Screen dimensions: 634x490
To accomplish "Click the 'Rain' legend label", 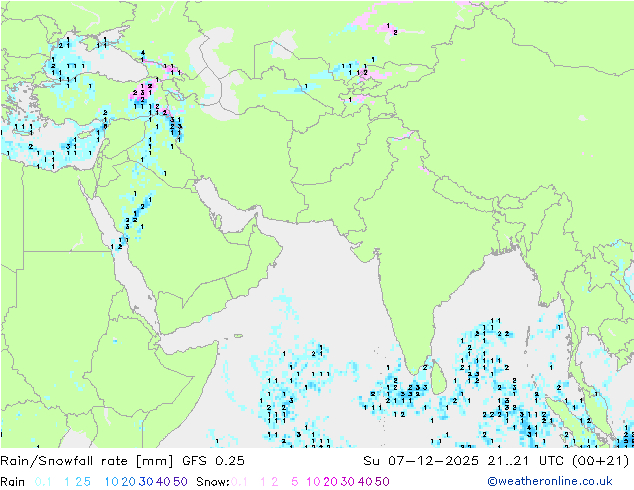I will (x=13, y=482).
